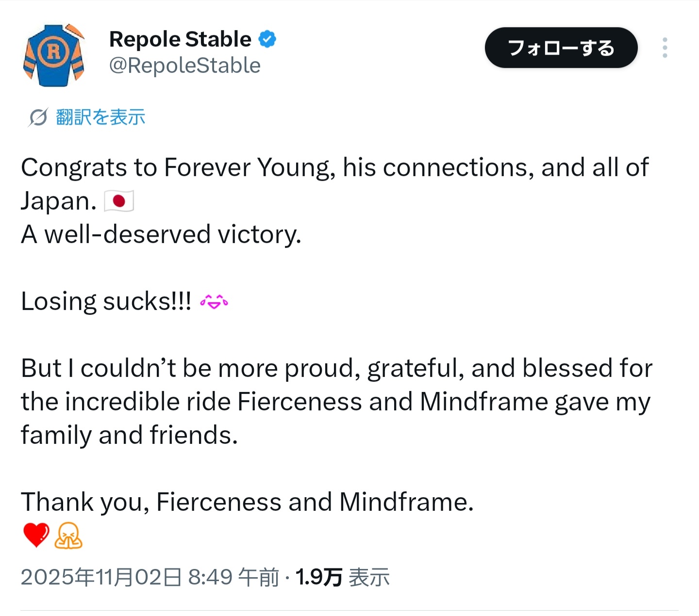Image resolution: width=699 pixels, height=616 pixels.
Task: Open the three-dot more options menu
Action: pos(665,48)
